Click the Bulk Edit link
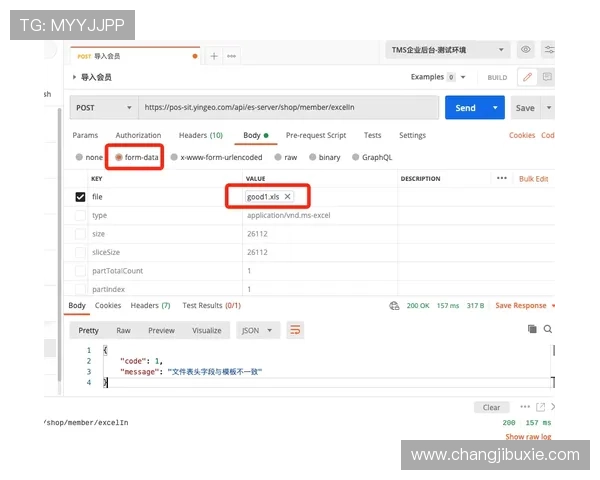600x480 pixels. tap(533, 179)
